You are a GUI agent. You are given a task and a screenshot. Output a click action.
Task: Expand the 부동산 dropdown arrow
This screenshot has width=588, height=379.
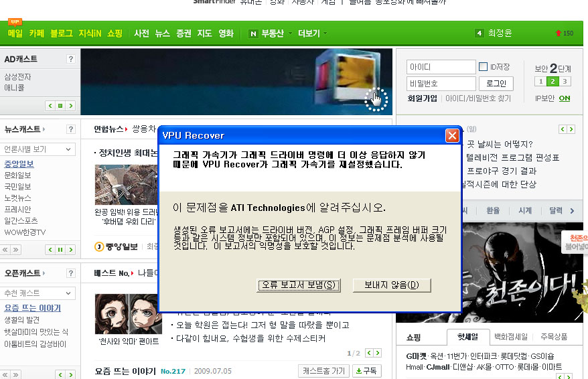pos(290,33)
